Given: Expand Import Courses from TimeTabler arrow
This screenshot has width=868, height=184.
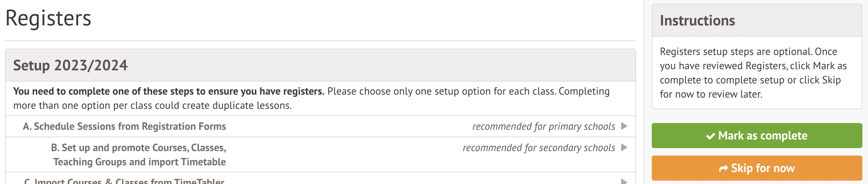Looking at the screenshot, I should [x=624, y=181].
